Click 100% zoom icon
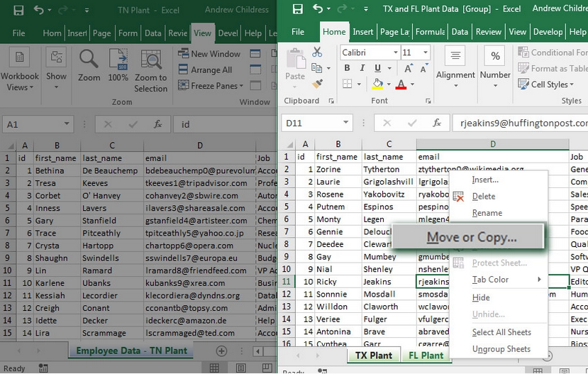Screen dimensions: 588x374 [118, 66]
